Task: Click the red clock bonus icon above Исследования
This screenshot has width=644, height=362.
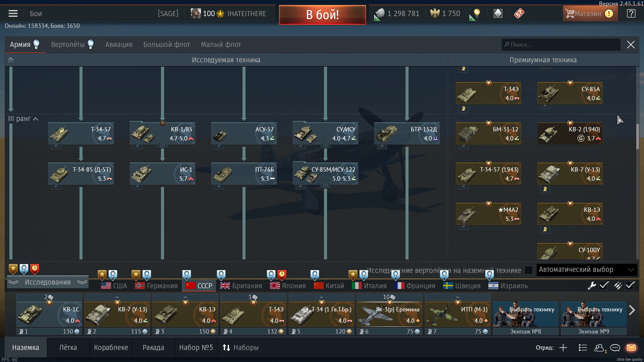Action: click(x=35, y=269)
